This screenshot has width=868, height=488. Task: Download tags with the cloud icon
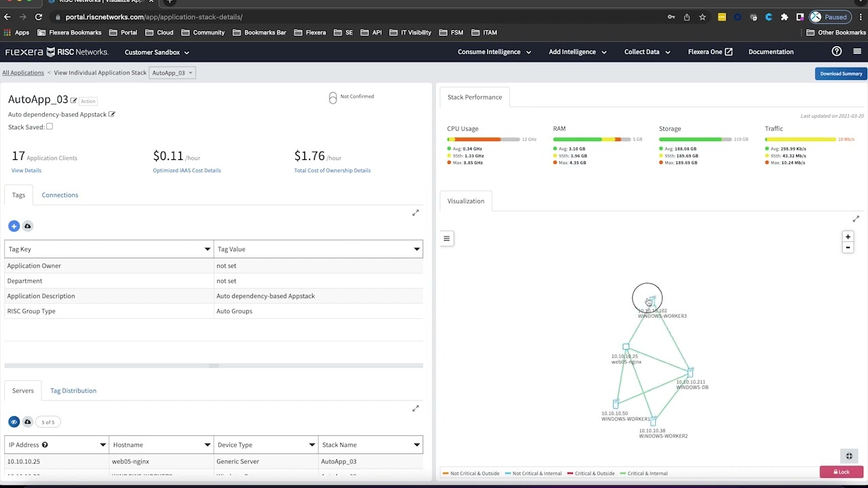point(28,226)
